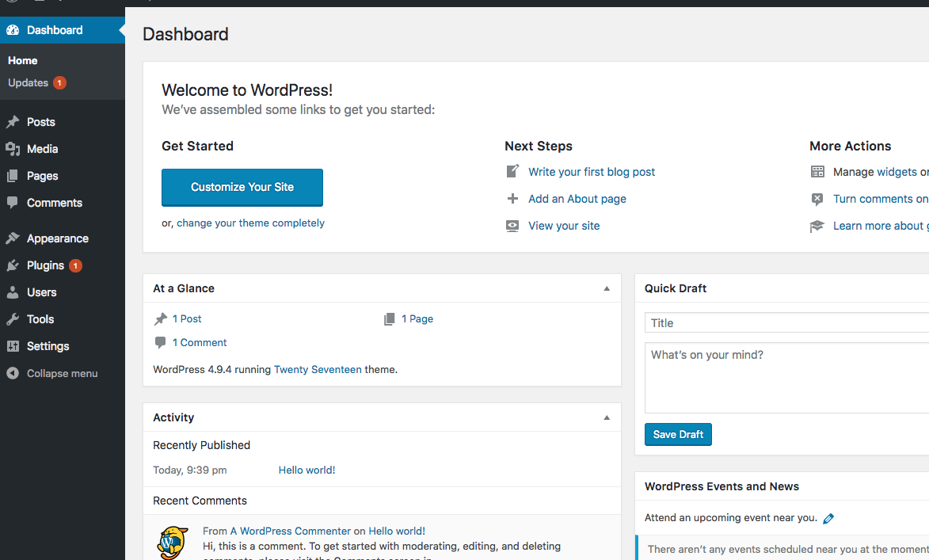Open the 1 Page link
929x560 pixels.
[x=417, y=319]
